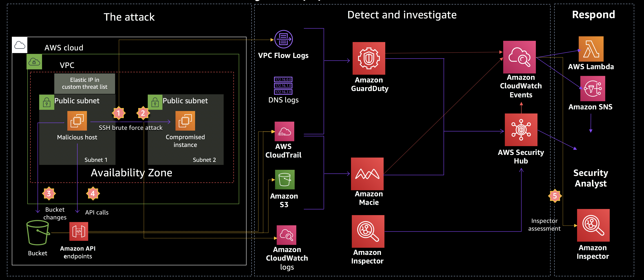Click the 'Detect and investigate' heading

[402, 15]
